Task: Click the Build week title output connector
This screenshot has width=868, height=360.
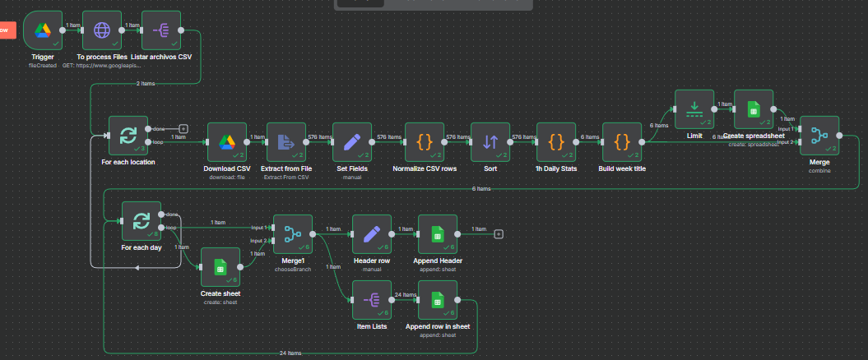Action: (x=642, y=142)
